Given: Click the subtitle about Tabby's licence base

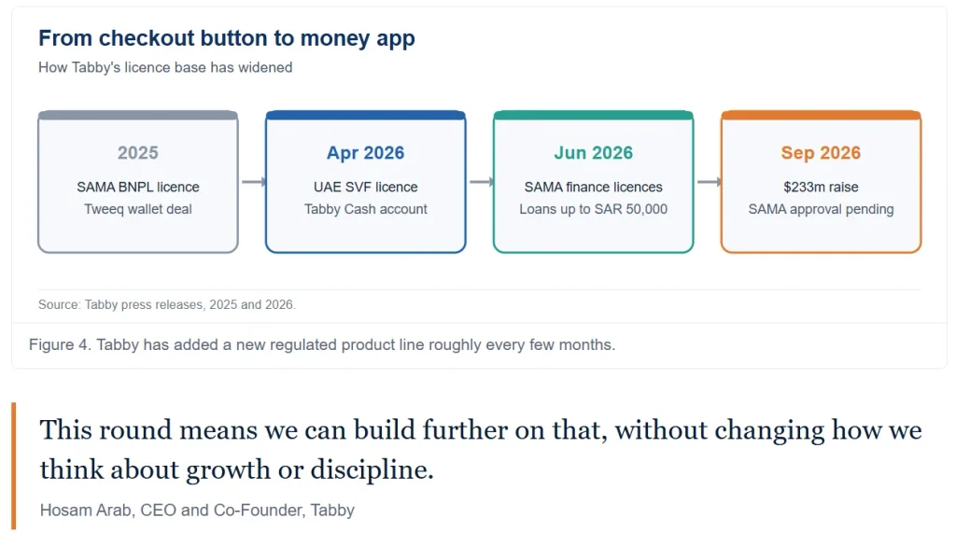Looking at the screenshot, I should click(x=165, y=67).
